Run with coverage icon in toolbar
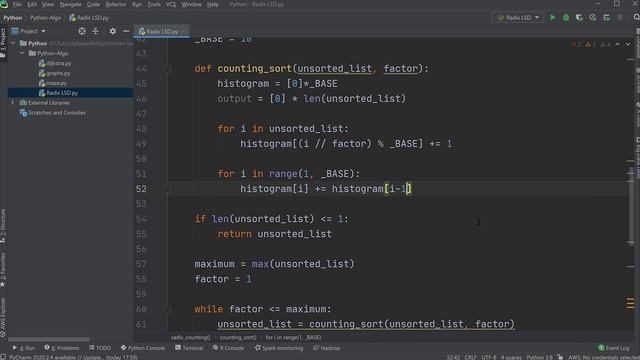 [579, 18]
